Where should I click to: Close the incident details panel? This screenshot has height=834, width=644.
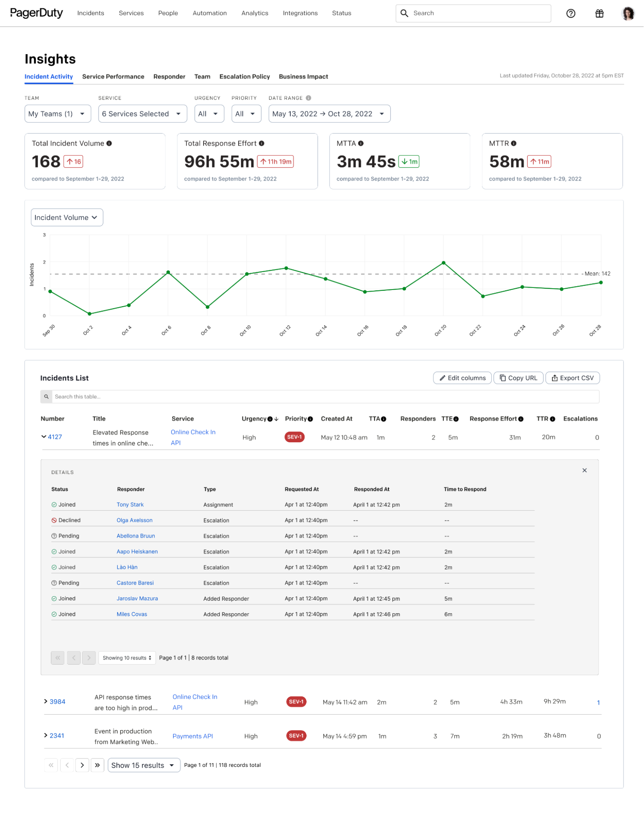pyautogui.click(x=584, y=471)
